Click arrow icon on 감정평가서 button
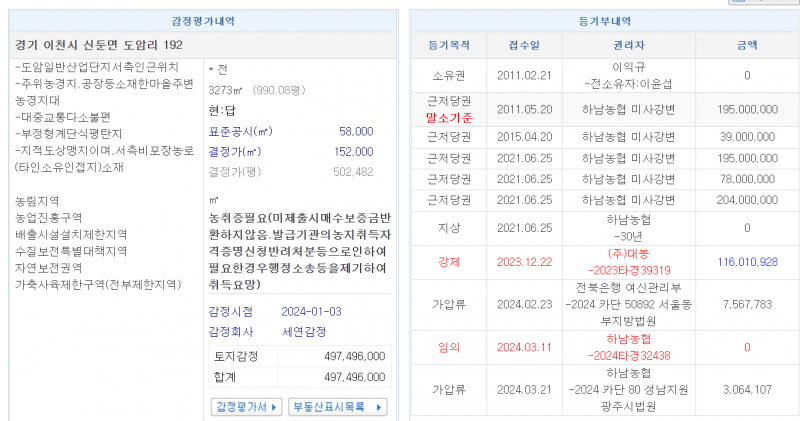This screenshot has height=421, width=800. pos(273,406)
